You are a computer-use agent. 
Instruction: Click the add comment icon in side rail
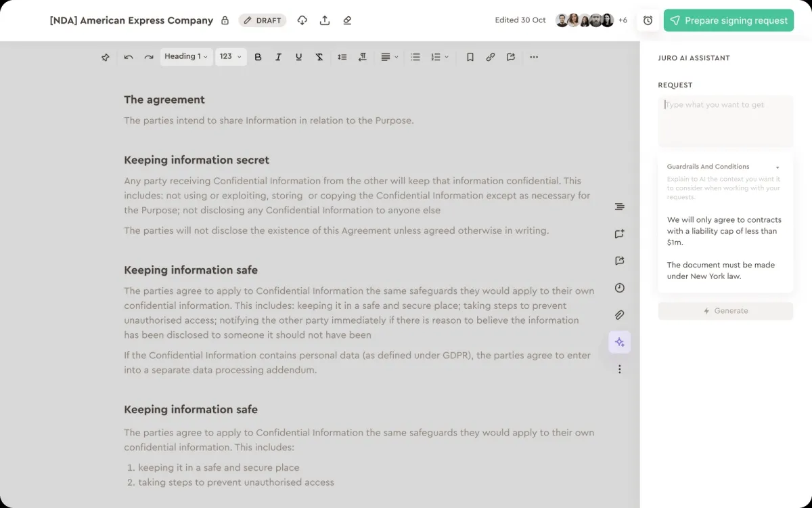[619, 234]
